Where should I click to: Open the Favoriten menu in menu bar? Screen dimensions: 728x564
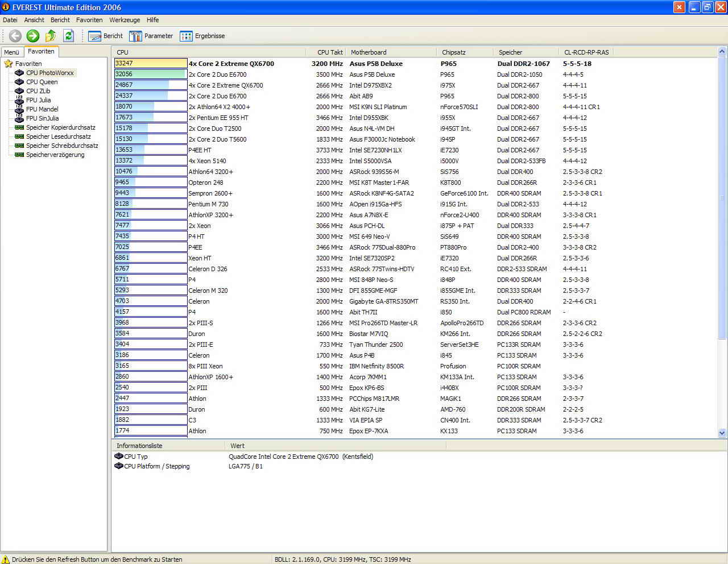pyautogui.click(x=89, y=20)
